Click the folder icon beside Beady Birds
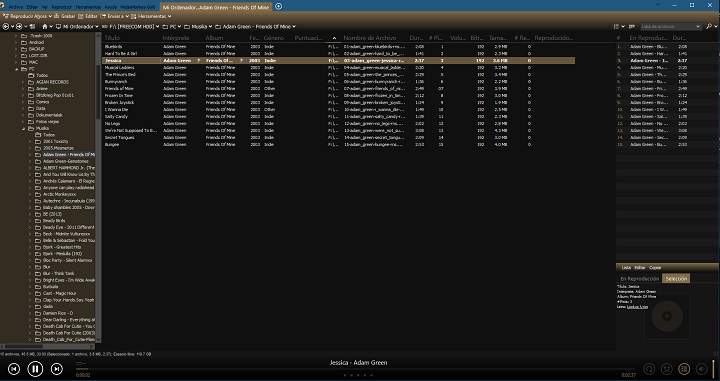This screenshot has height=381, width=720. coord(38,221)
